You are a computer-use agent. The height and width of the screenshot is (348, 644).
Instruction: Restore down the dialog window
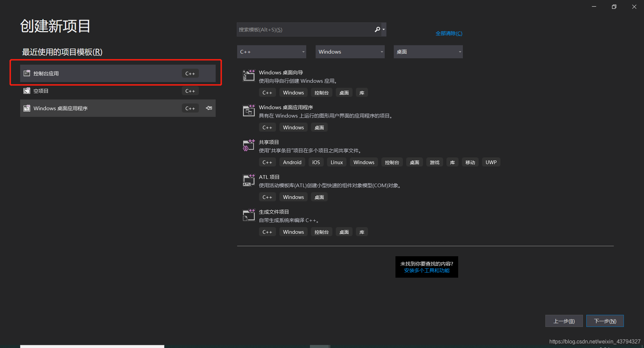614,7
